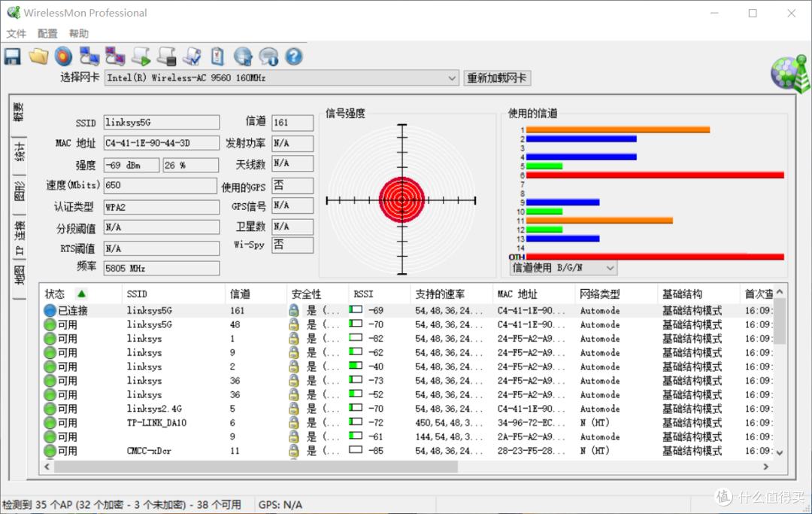Open the 帮助 menu

[79, 34]
